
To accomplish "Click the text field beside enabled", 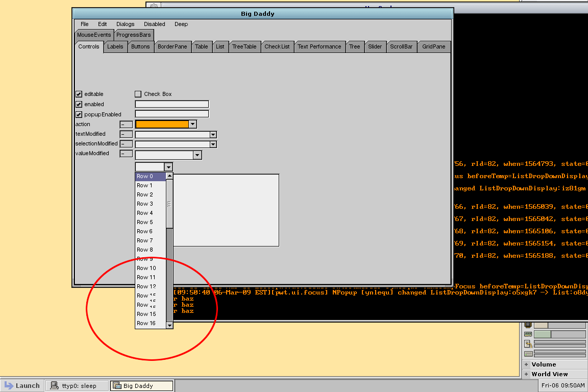I will (171, 104).
